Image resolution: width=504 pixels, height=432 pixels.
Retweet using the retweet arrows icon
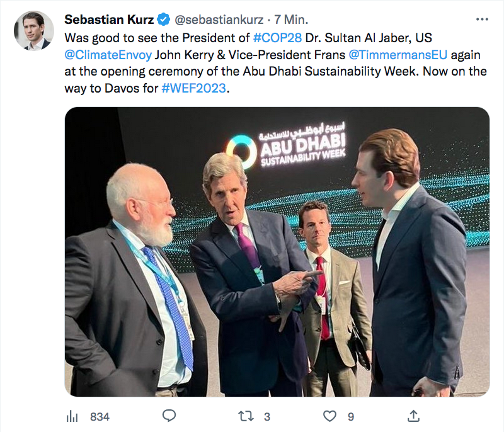pos(246,416)
